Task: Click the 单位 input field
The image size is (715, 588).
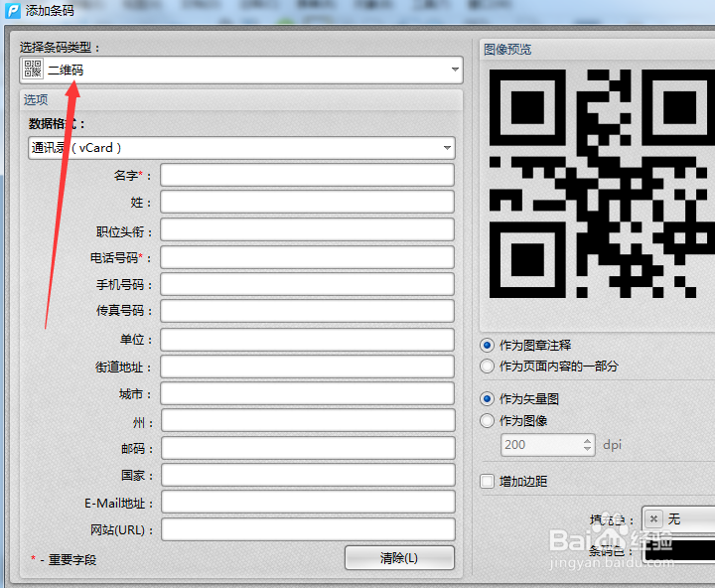Action: (x=307, y=340)
